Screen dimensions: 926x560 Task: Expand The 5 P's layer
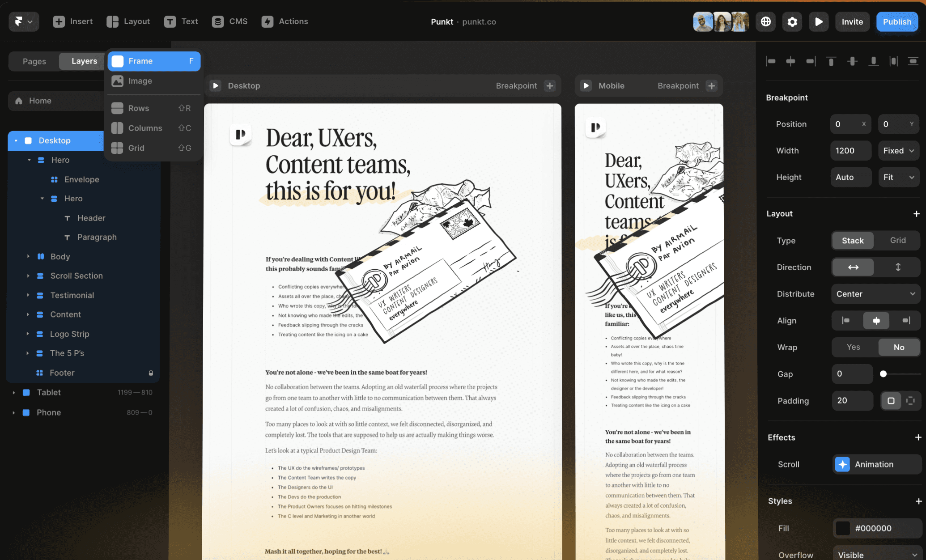28,353
